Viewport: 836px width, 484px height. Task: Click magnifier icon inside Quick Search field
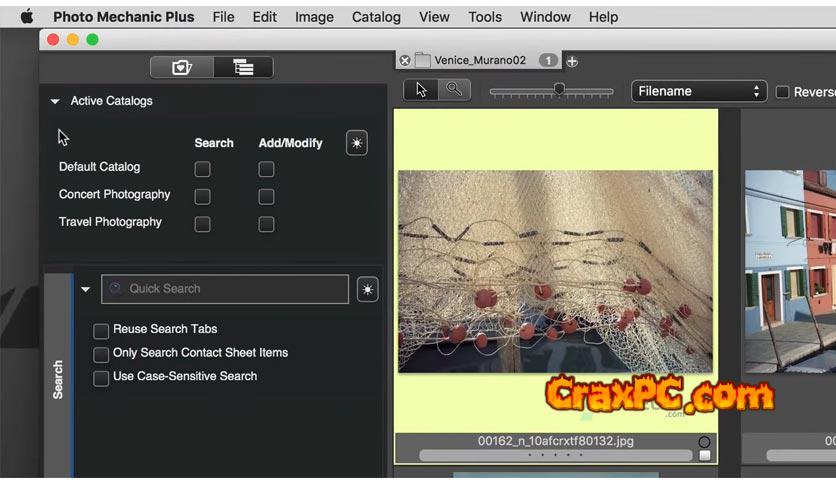pos(115,288)
